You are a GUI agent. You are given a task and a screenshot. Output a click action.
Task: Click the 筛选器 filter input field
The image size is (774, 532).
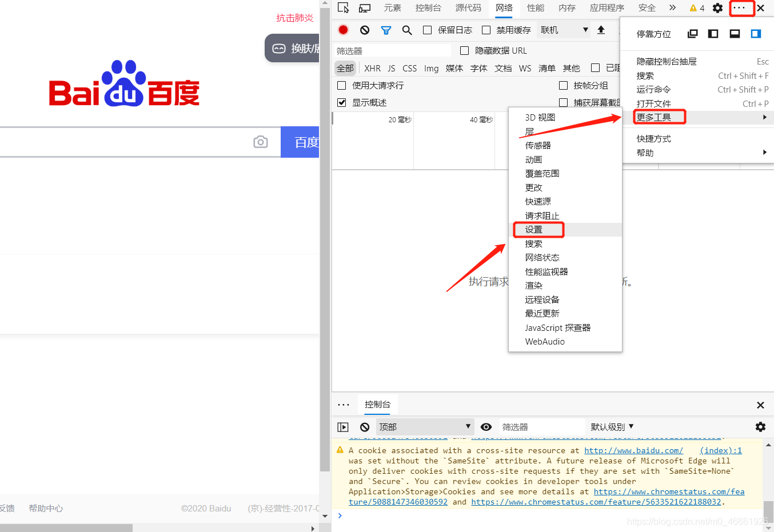pyautogui.click(x=392, y=50)
